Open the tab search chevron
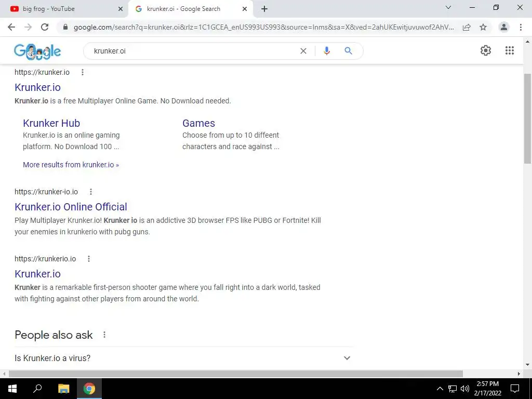This screenshot has width=532, height=399. (x=448, y=7)
